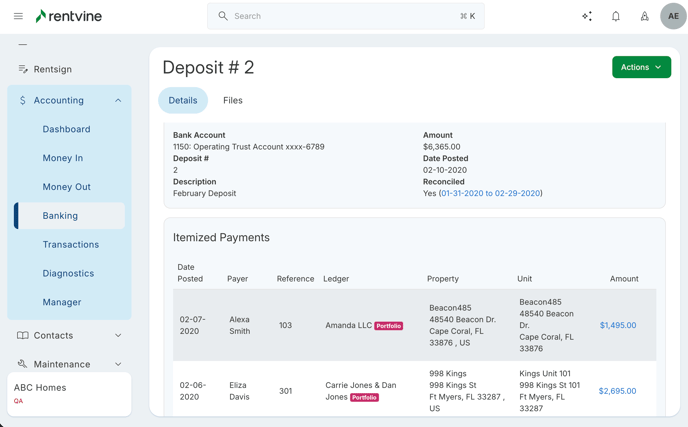
Task: Focus the Search field
Action: coord(345,16)
